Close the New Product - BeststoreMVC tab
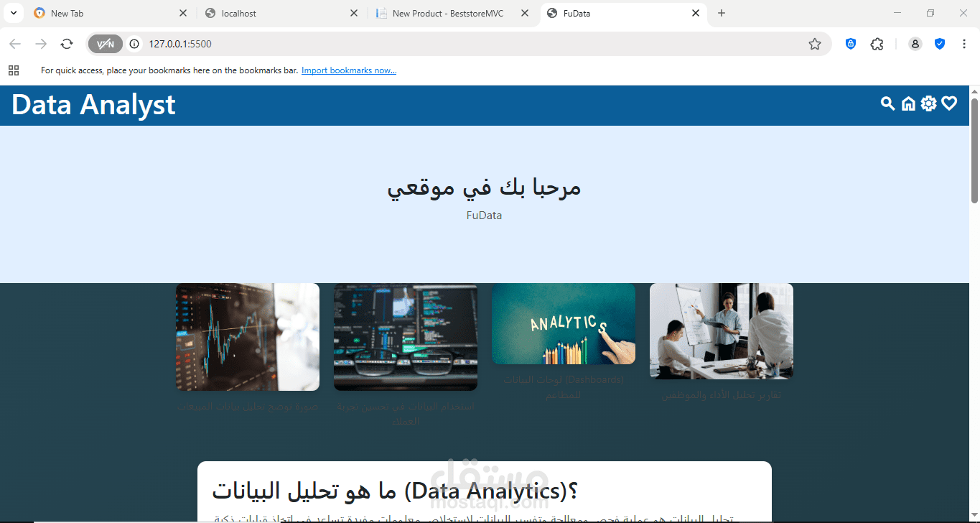Image resolution: width=980 pixels, height=523 pixels. 525,13
